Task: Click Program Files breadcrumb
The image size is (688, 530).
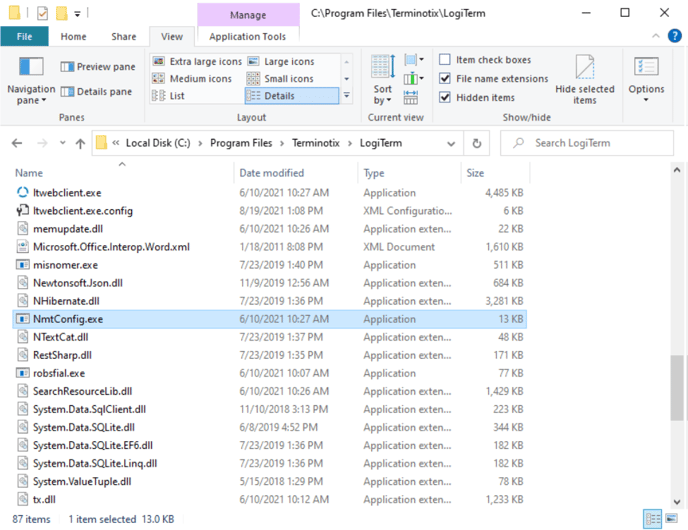Action: 241,143
